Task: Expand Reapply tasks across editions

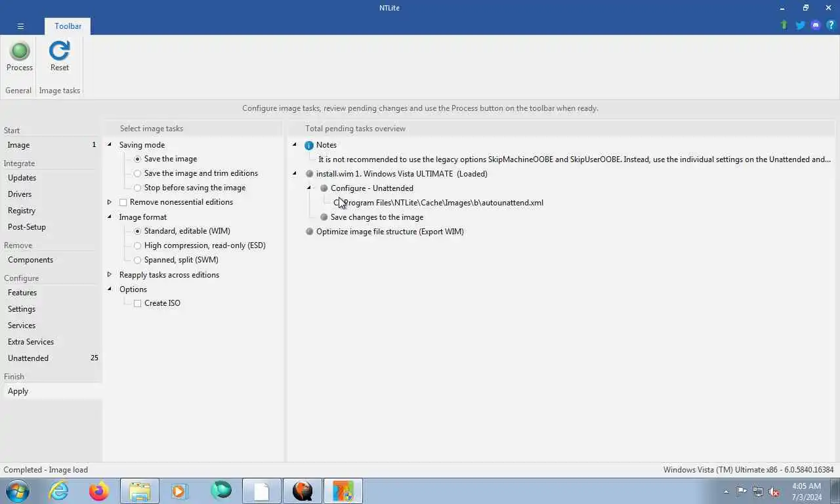Action: 110,274
